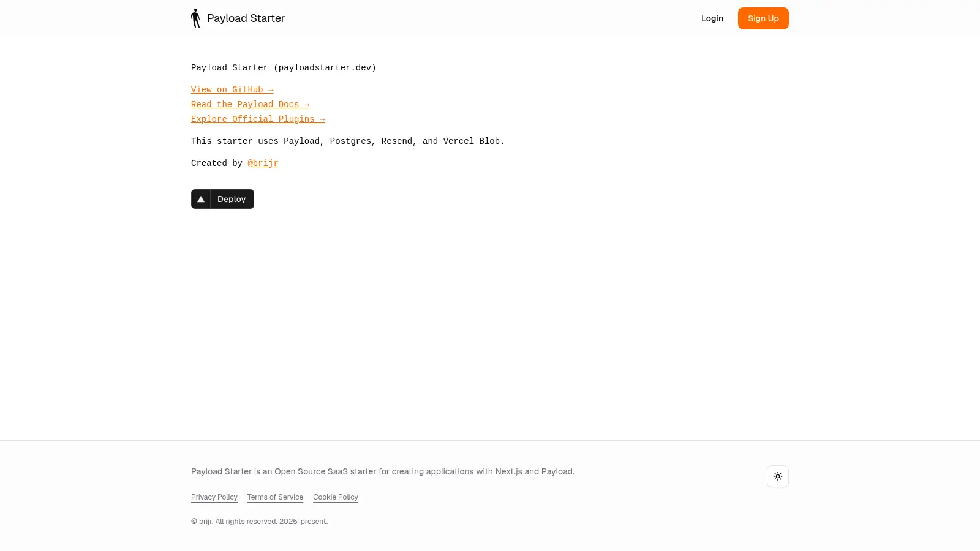This screenshot has height=551, width=980.
Task: Toggle light/dark theme sun icon
Action: [778, 476]
